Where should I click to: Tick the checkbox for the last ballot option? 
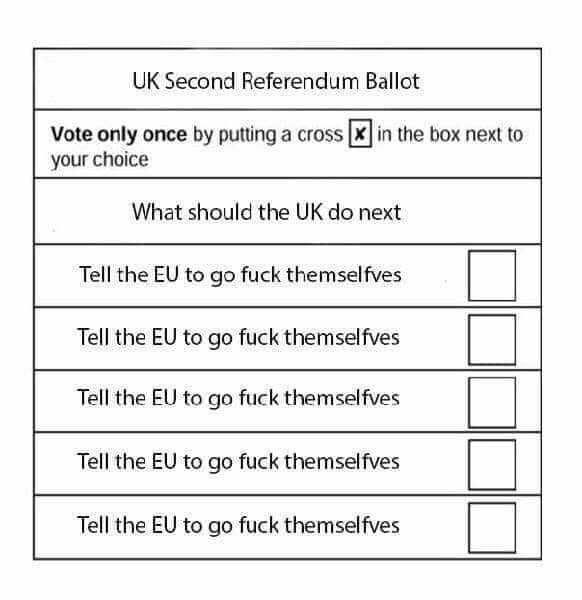click(492, 528)
